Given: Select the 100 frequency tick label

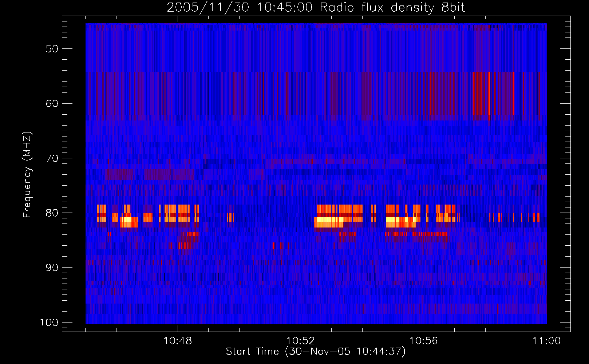Looking at the screenshot, I should [x=49, y=323].
